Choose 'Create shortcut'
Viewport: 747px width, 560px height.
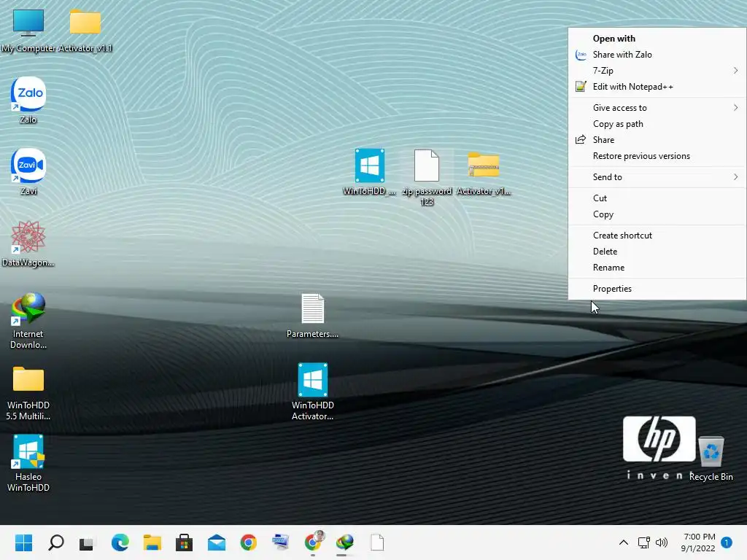click(x=657, y=236)
